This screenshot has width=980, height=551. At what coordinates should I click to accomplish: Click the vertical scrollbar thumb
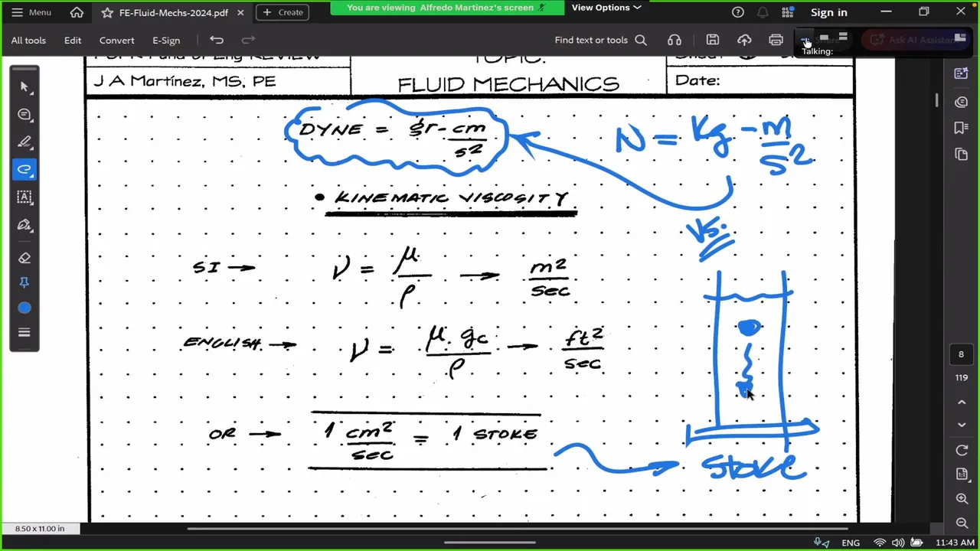pyautogui.click(x=936, y=100)
